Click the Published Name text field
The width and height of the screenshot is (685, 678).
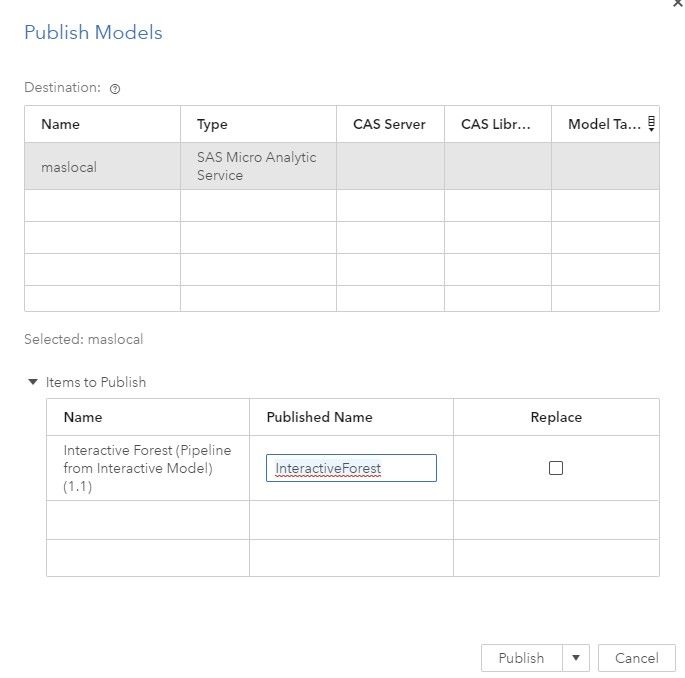point(351,468)
